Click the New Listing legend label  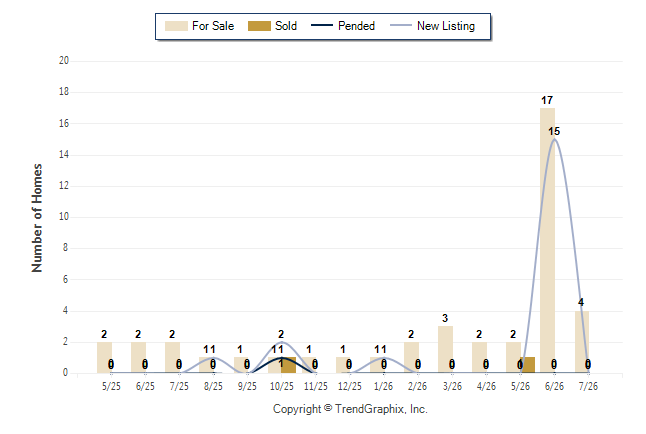pos(446,26)
